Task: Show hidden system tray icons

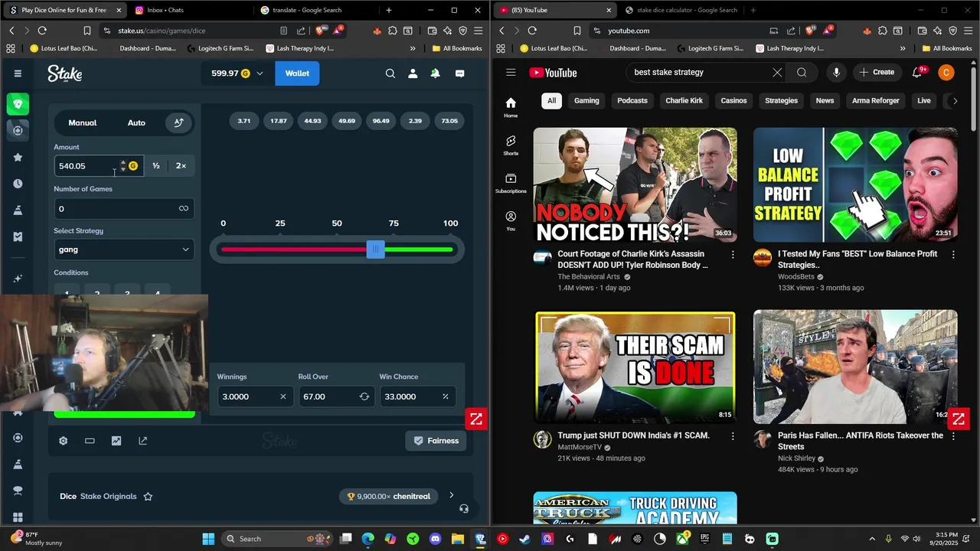Action: pos(872,539)
